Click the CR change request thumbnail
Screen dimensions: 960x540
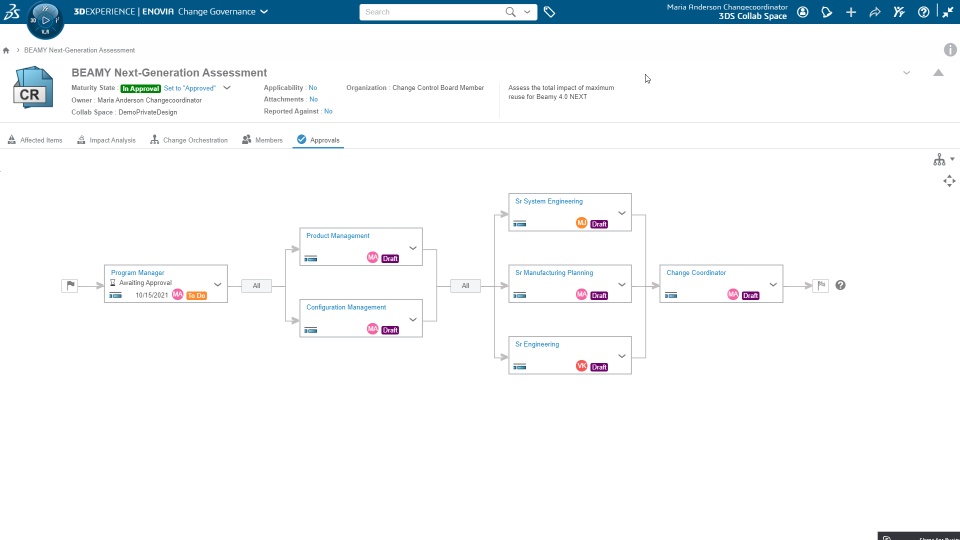coord(33,88)
